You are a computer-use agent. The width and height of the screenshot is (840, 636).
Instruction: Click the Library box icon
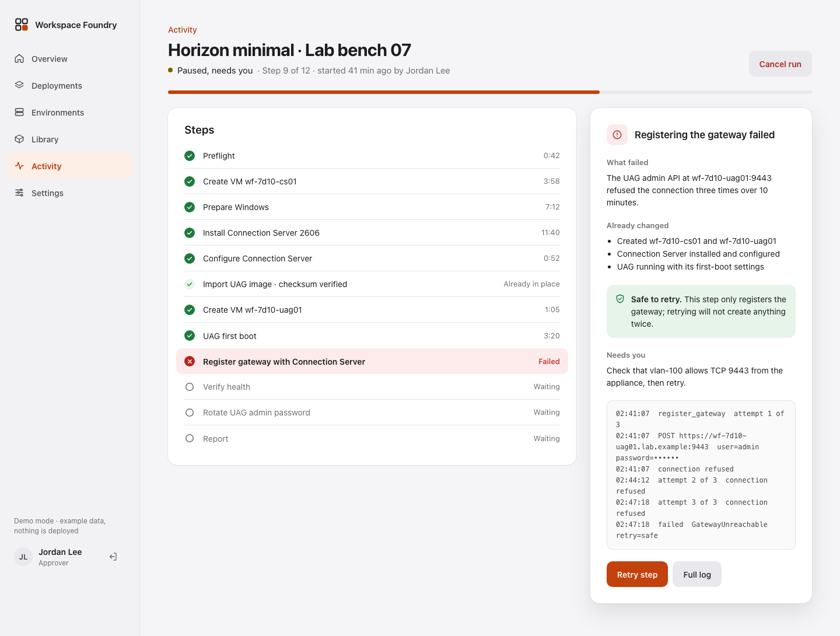point(19,139)
